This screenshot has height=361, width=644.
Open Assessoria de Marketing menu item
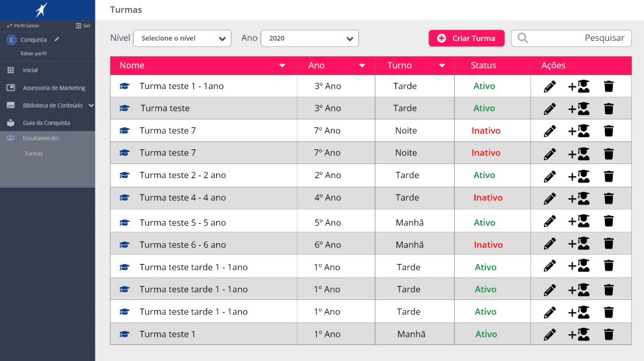pyautogui.click(x=54, y=88)
